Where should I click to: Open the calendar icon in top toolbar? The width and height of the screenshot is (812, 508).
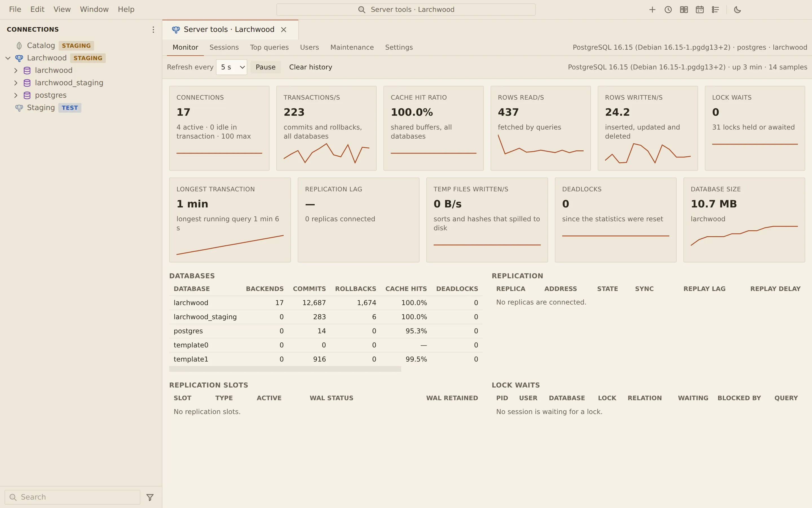[699, 10]
